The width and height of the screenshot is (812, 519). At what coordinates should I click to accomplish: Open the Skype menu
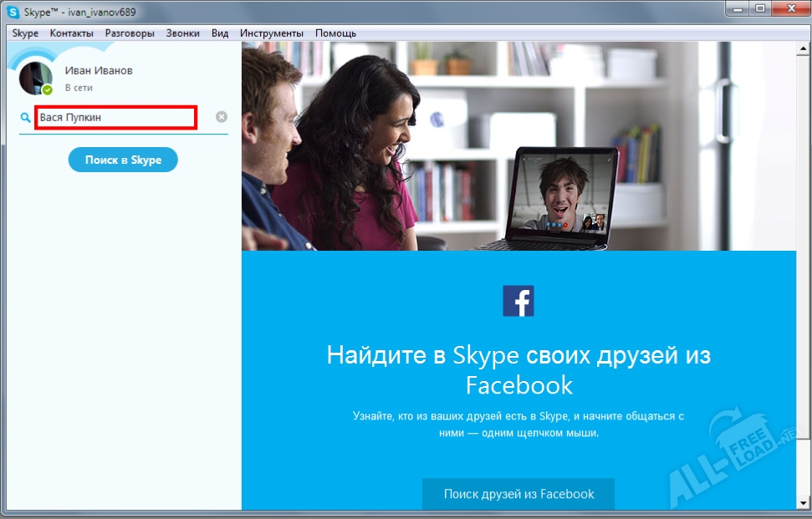click(25, 33)
